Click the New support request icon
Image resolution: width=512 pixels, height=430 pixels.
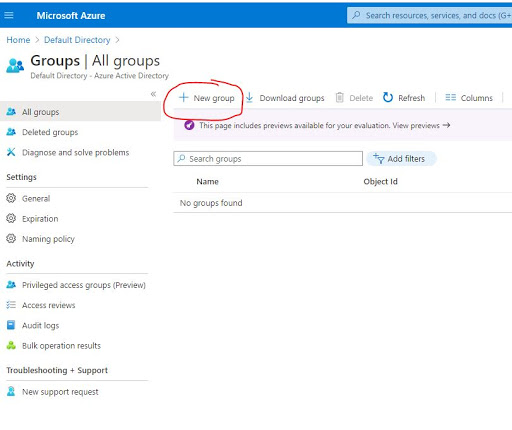pos(11,391)
